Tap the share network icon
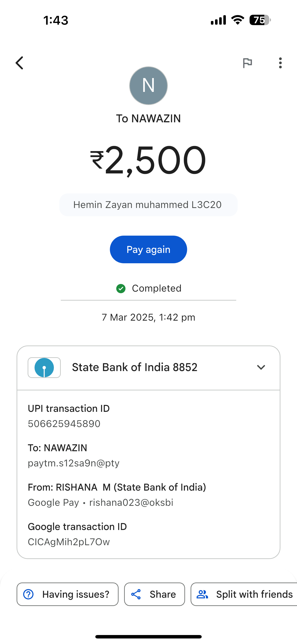297x644 pixels. pos(136,594)
